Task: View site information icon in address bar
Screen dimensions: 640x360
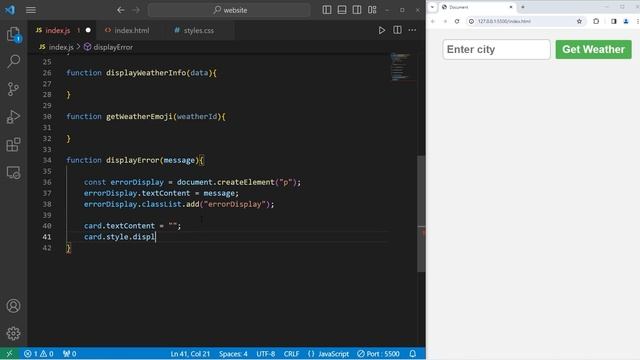Action: click(471, 21)
